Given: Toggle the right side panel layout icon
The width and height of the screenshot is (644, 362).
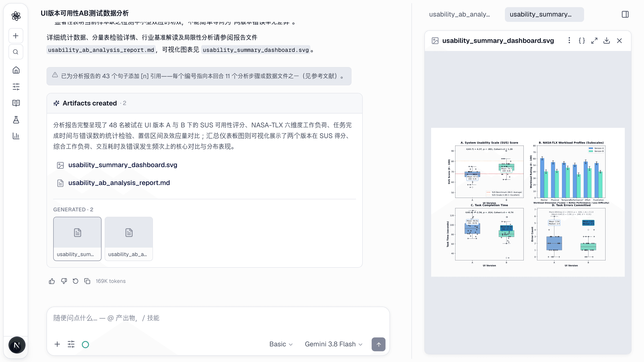Looking at the screenshot, I should coord(625,14).
